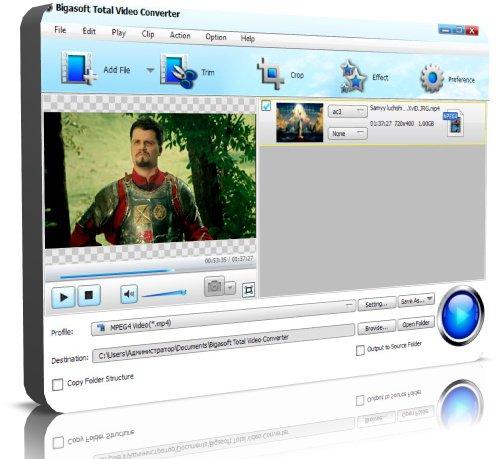500x459 pixels.
Task: Open the None subtitle dropdown
Action: (348, 134)
